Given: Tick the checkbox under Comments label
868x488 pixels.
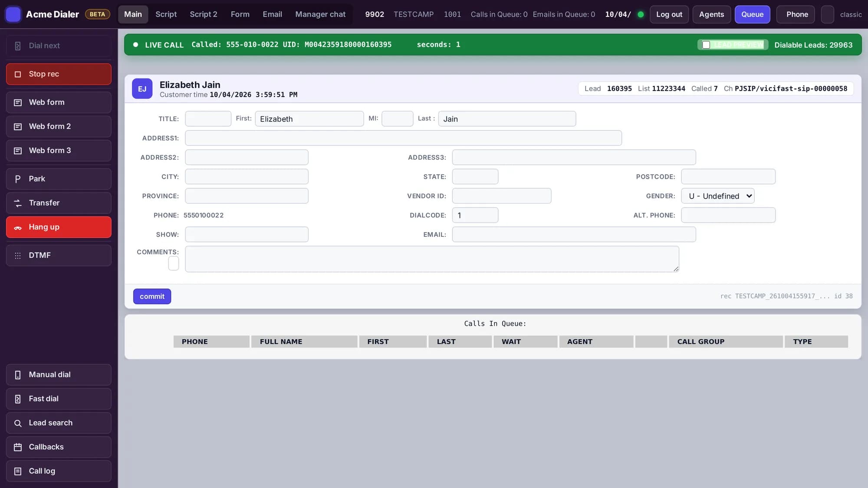Looking at the screenshot, I should [174, 263].
